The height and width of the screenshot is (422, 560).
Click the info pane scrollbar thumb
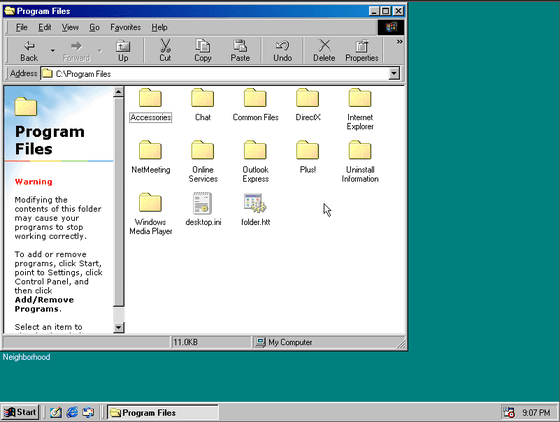pos(119,202)
